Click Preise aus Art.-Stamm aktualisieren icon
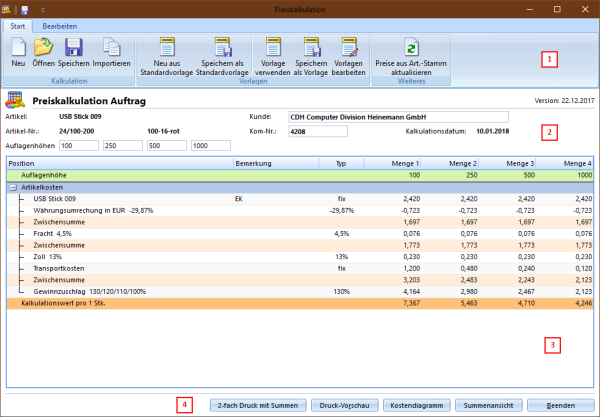This screenshot has height=417, width=600. pos(411,47)
